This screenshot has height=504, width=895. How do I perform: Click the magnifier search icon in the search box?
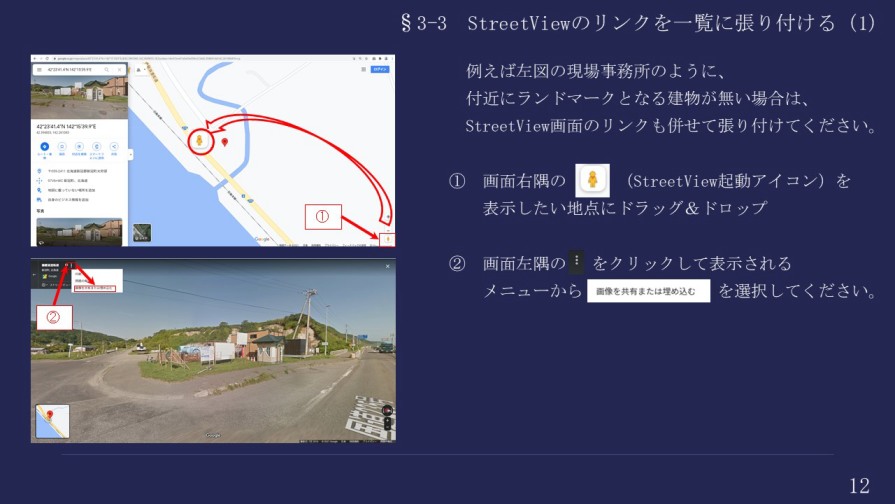(108, 70)
